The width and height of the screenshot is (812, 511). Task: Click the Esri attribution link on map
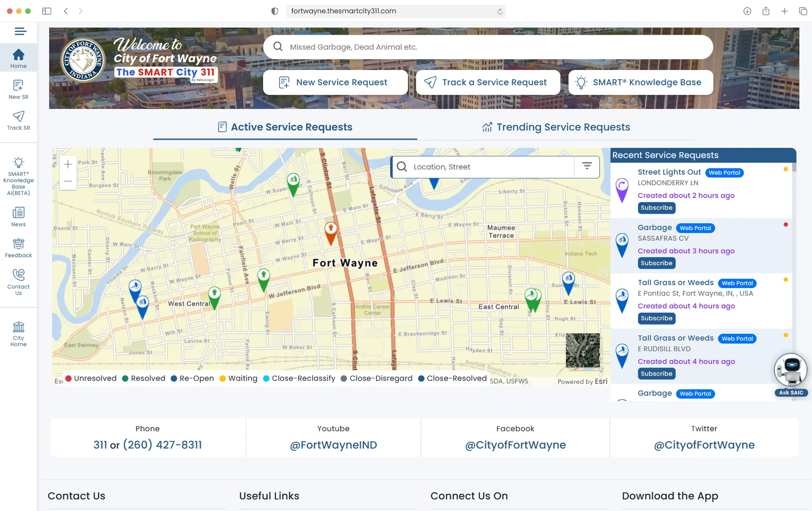tap(601, 381)
